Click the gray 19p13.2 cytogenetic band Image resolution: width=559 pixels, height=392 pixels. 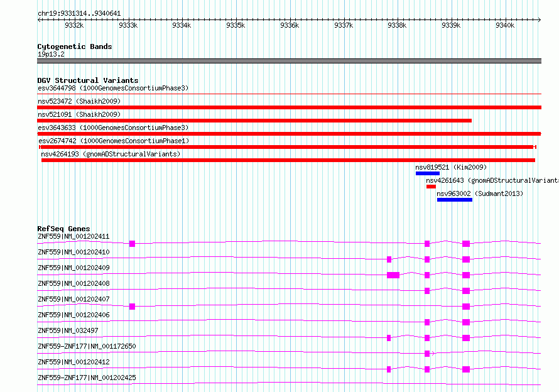coord(289,61)
